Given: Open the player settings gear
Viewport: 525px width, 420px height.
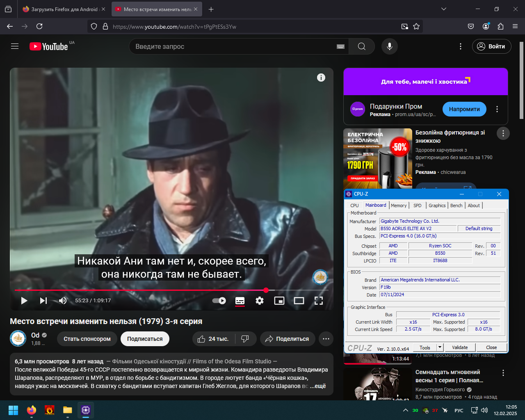Looking at the screenshot, I should pyautogui.click(x=260, y=301).
